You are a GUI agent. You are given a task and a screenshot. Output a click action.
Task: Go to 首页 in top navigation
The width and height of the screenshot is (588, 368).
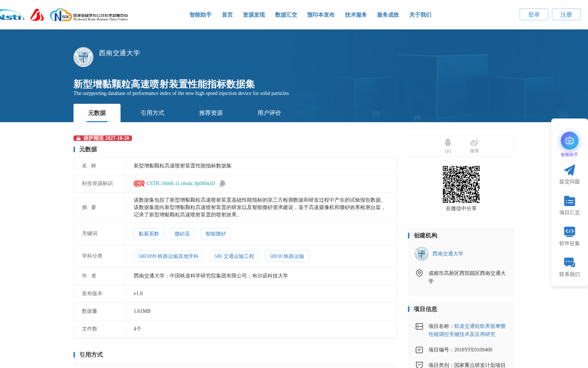pos(227,15)
